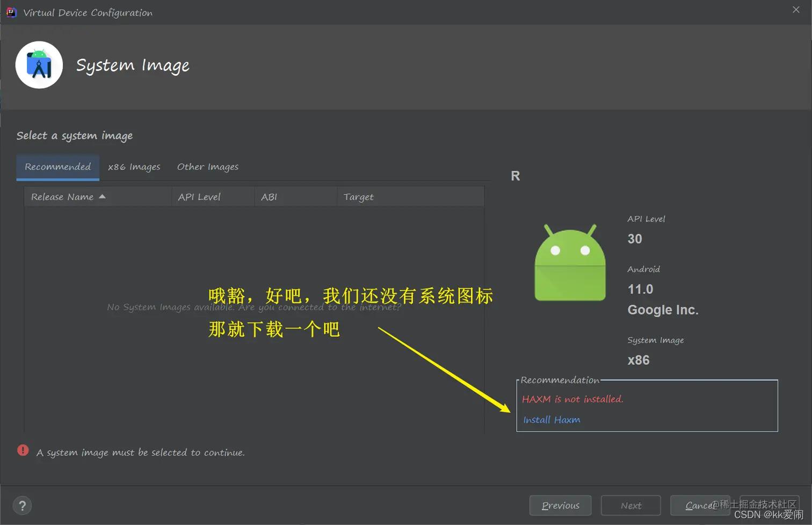This screenshot has width=812, height=525.
Task: Go back with the Previous button
Action: pyautogui.click(x=561, y=506)
